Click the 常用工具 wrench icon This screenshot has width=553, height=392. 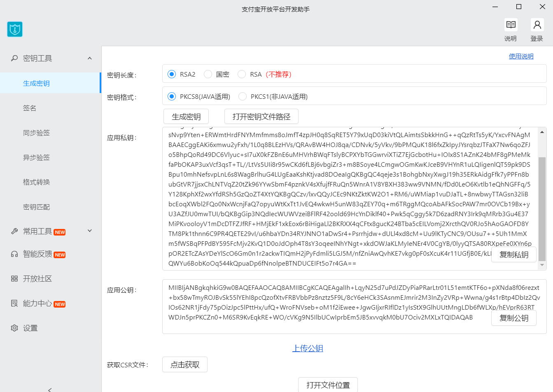coord(14,231)
